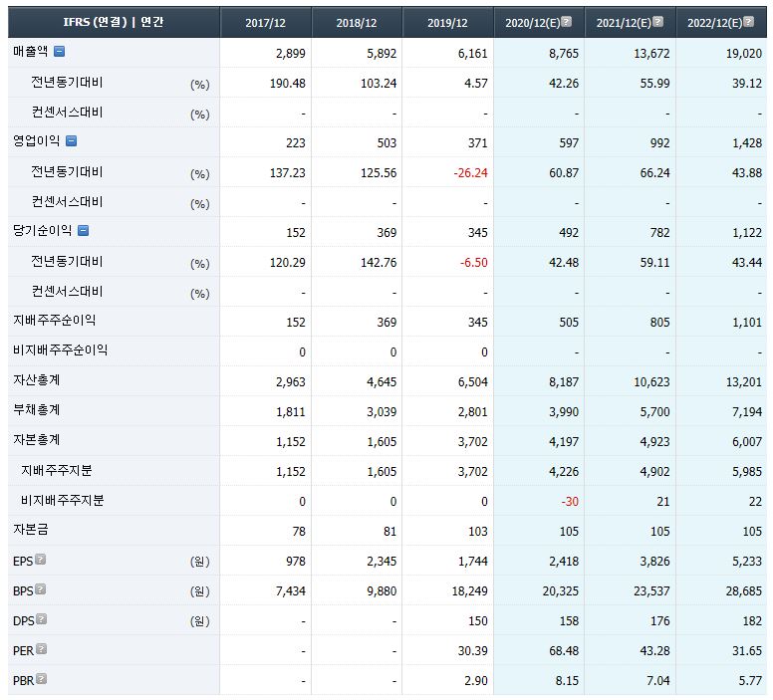
Task: Open help icon beside 2020/12(E) header
Action: [567, 21]
